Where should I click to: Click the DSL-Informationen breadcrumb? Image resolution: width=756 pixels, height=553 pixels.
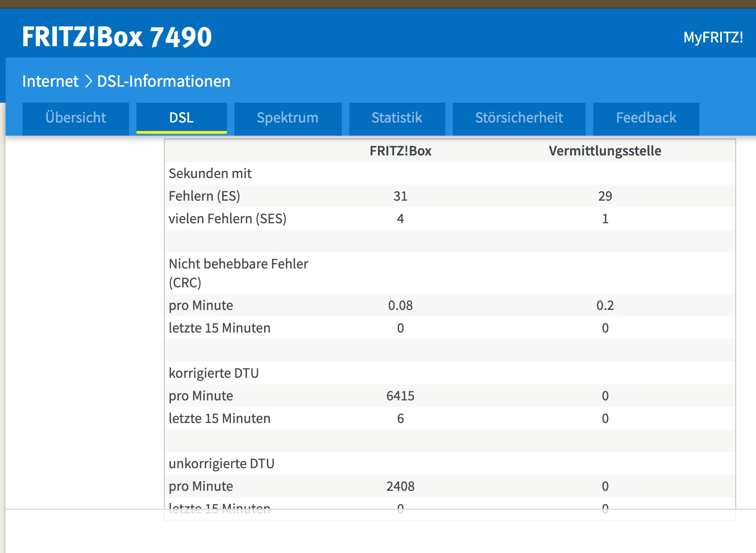pos(164,81)
